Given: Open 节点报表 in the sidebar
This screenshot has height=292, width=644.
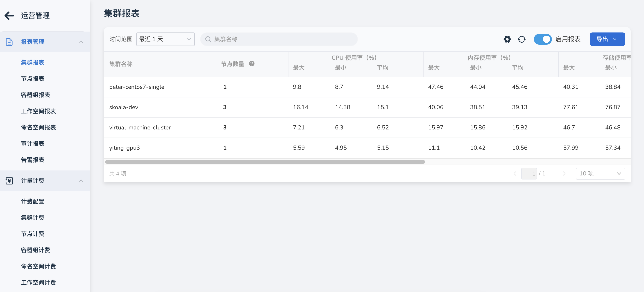Looking at the screenshot, I should point(32,79).
